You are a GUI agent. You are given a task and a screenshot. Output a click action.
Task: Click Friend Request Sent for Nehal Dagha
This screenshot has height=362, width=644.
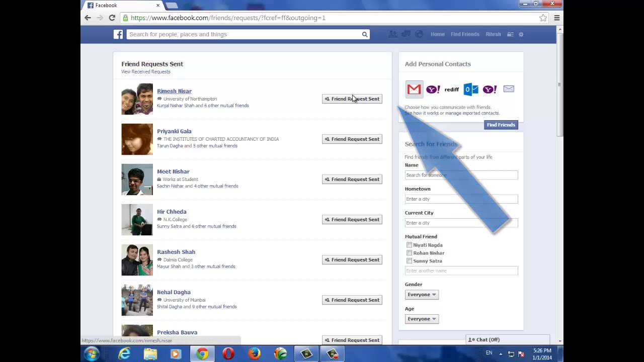pyautogui.click(x=352, y=300)
